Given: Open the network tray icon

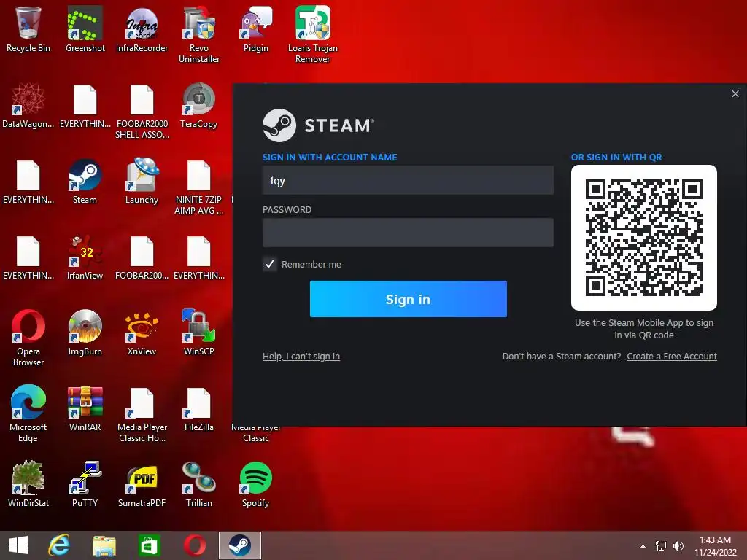Looking at the screenshot, I should point(661,545).
